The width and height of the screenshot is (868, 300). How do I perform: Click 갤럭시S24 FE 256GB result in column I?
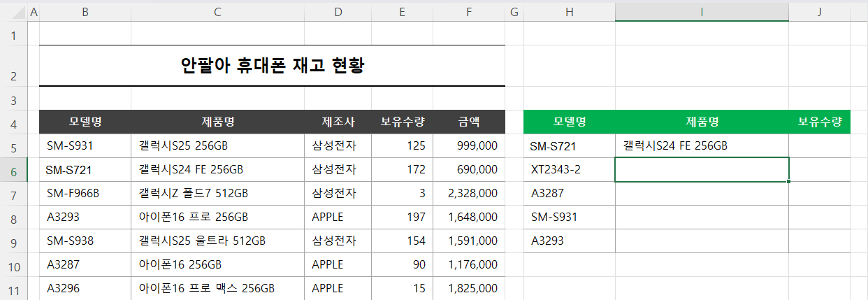[x=702, y=145]
